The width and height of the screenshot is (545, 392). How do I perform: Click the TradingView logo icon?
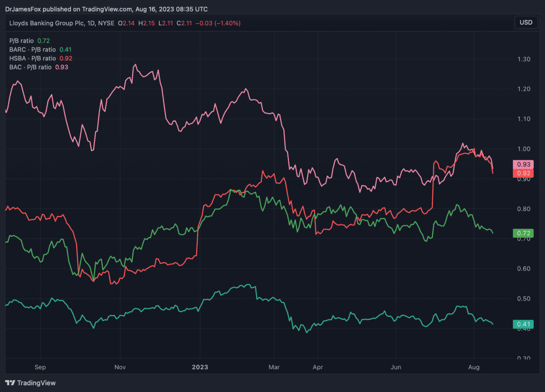pyautogui.click(x=10, y=383)
